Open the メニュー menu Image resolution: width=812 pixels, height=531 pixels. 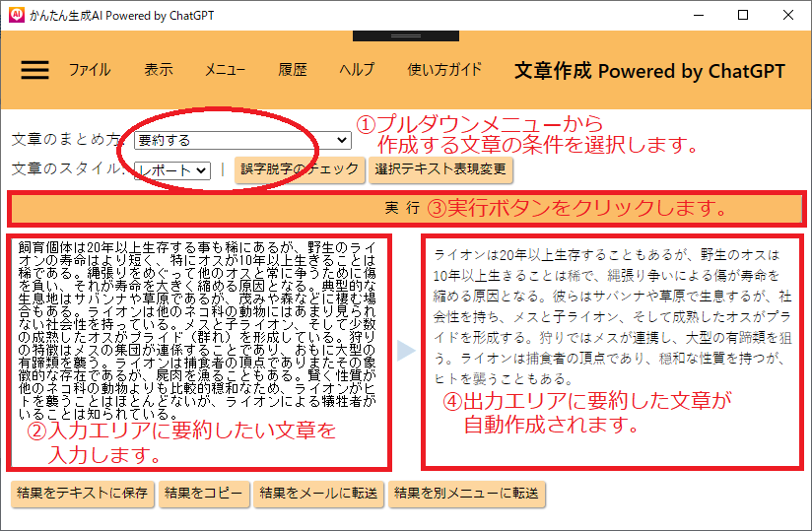pos(225,70)
